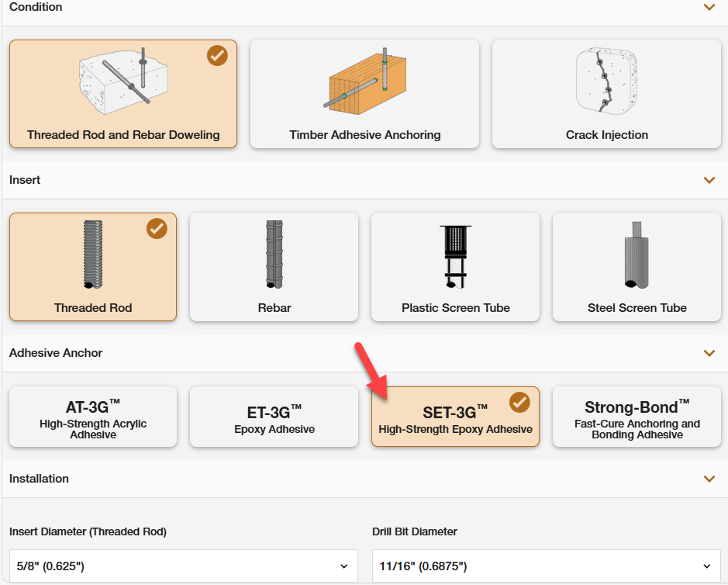The width and height of the screenshot is (728, 585).
Task: Collapse the Insert section chevron
Action: pyautogui.click(x=709, y=180)
